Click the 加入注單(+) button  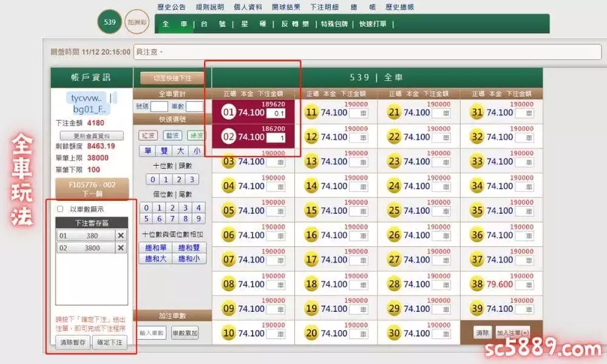pyautogui.click(x=514, y=332)
